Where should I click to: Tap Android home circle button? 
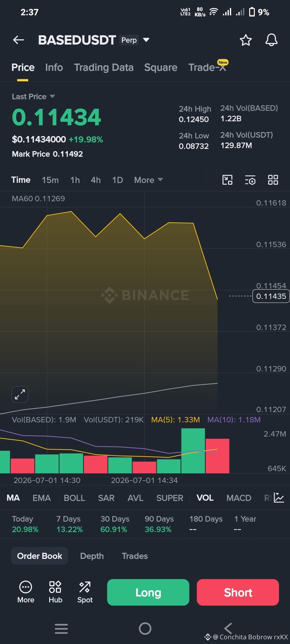tap(145, 628)
